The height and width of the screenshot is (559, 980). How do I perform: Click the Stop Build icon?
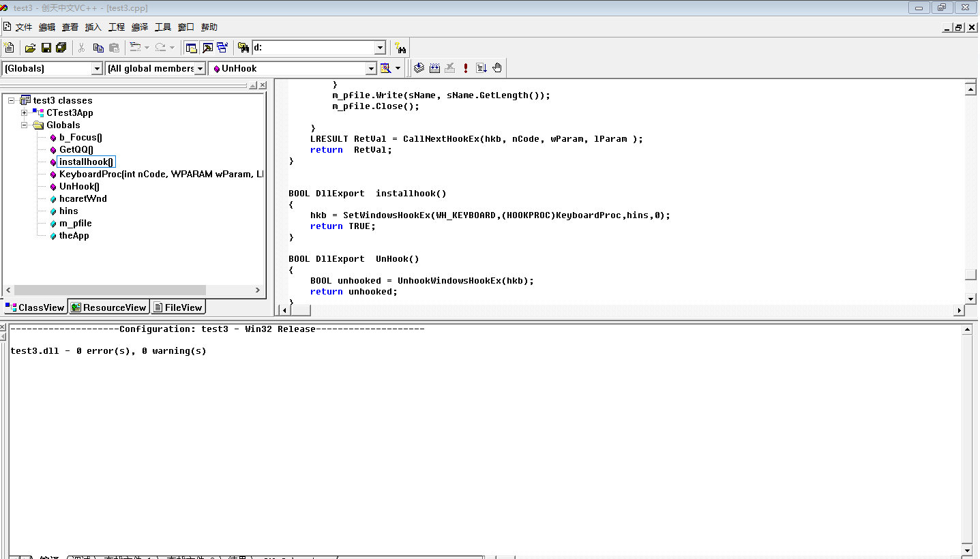[450, 68]
